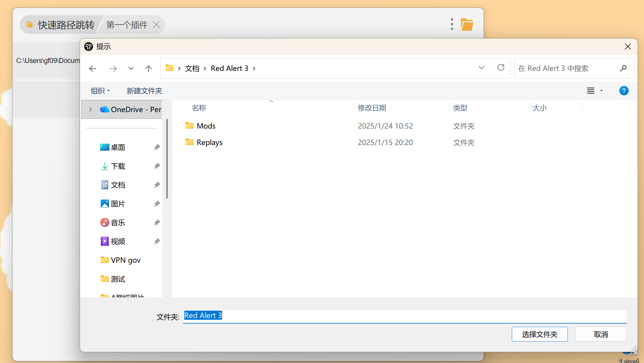Unpin 音乐 using its pin icon
Screen dimensions: 644x363
click(x=157, y=222)
